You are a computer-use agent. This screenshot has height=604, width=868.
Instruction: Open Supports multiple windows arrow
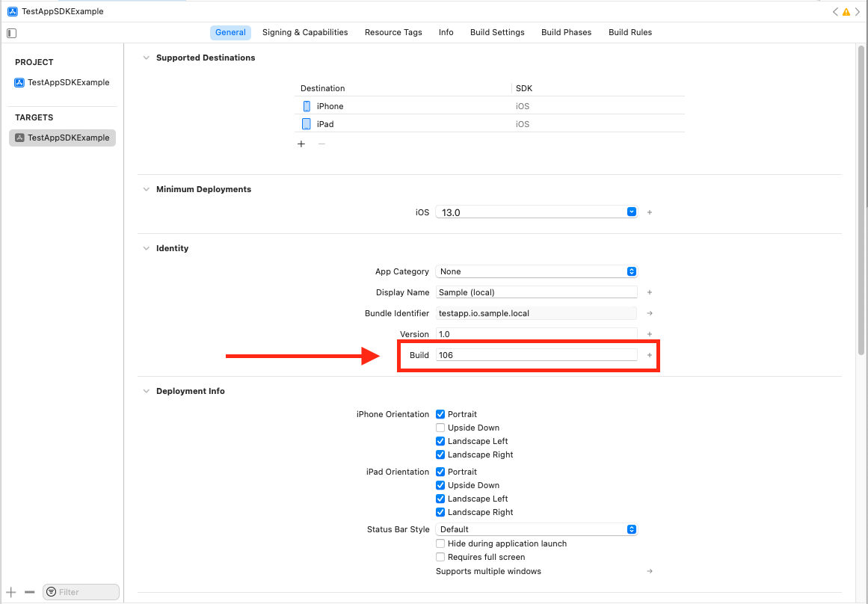(x=649, y=571)
